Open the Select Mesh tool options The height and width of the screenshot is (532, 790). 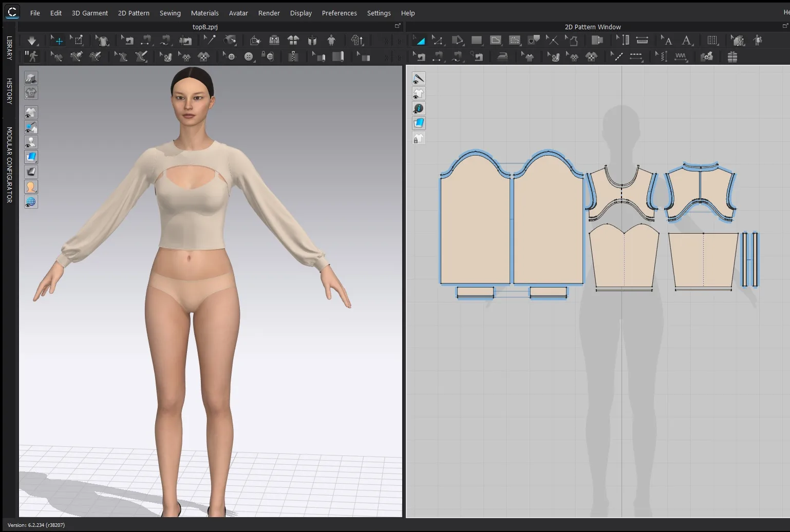[77, 40]
